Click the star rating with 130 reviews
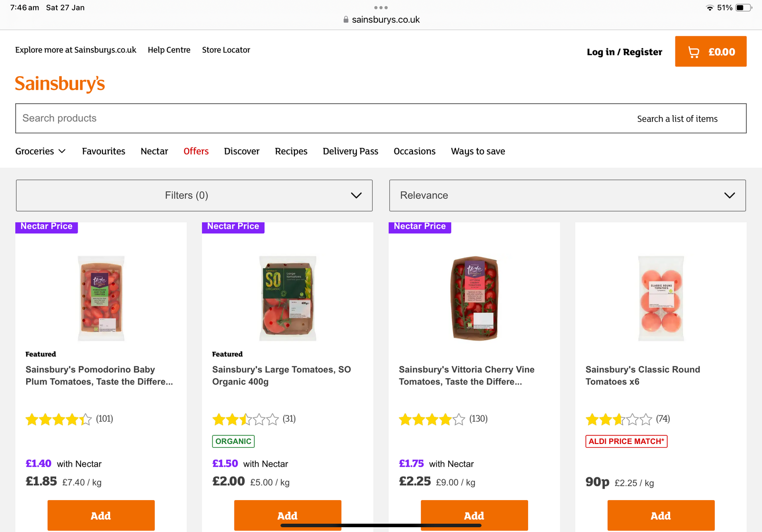This screenshot has height=532, width=762. [x=431, y=419]
